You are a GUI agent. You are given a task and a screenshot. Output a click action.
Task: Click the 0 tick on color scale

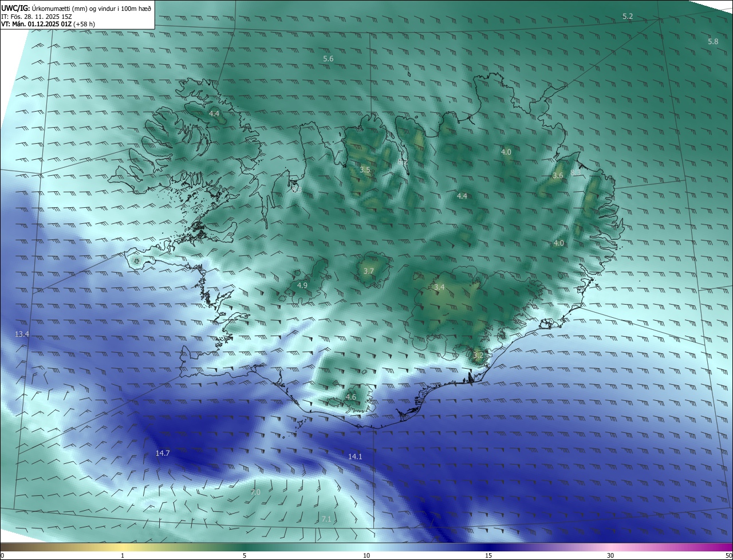[2, 555]
